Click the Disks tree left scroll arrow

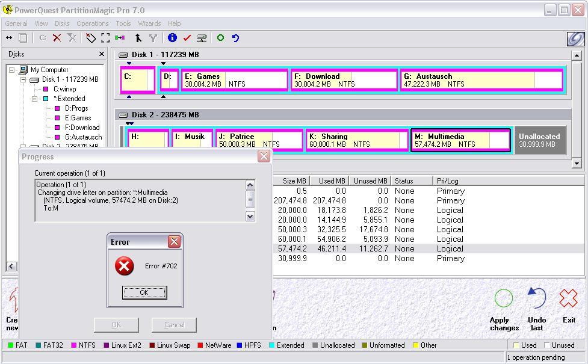click(11, 266)
